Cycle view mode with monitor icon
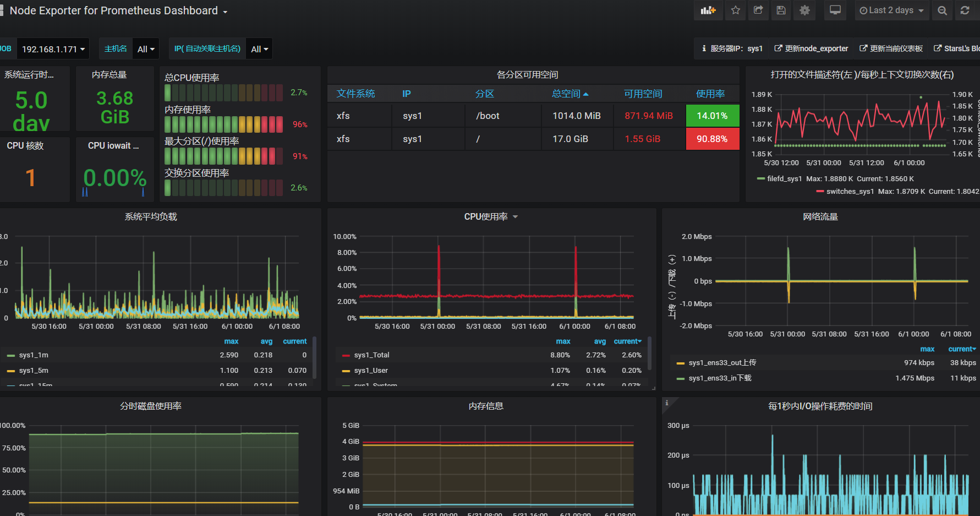The image size is (980, 516). 835,10
